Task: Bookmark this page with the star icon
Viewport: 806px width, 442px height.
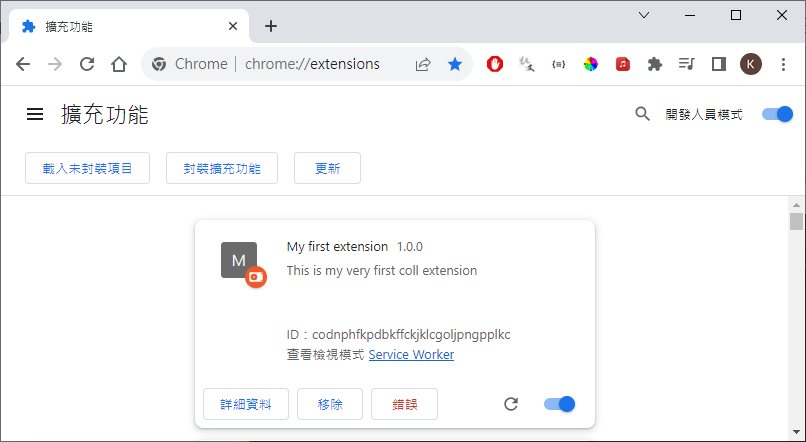Action: (x=455, y=64)
